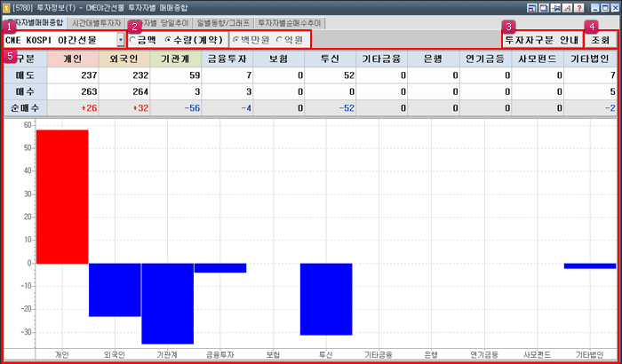
Task: Click the yellow app icon in title bar
Action: pos(6,8)
